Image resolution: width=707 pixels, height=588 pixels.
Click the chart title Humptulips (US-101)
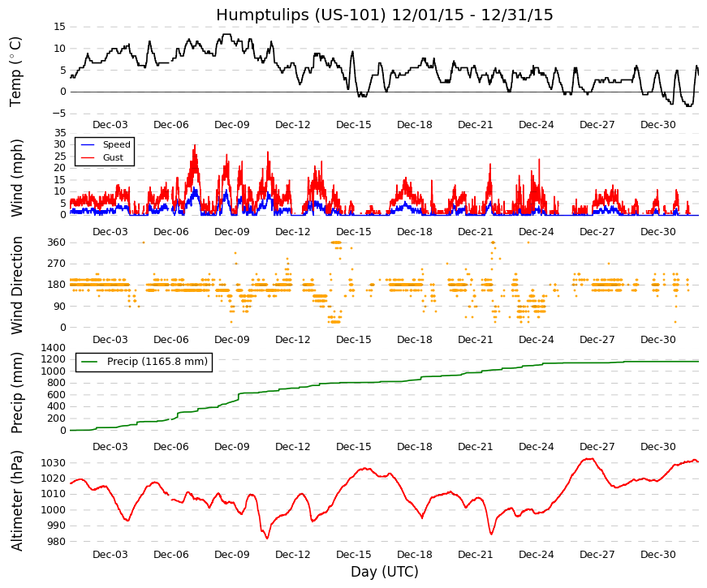301,15
